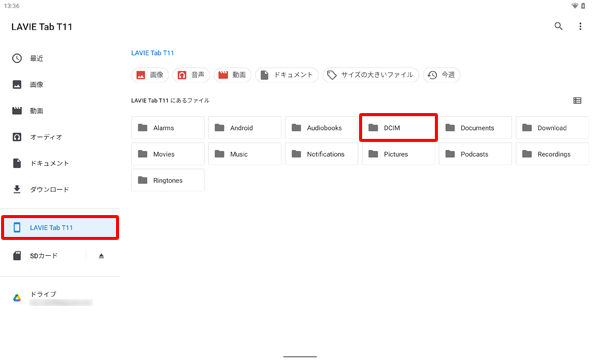Open the Podcasts folder
The width and height of the screenshot is (600, 360).
[x=475, y=154]
